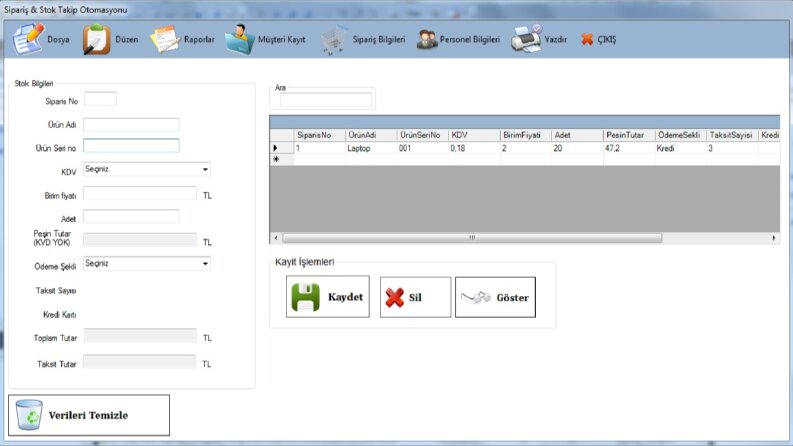This screenshot has height=446, width=793.
Task: Sort by the ÜrünAdi column header
Action: (371, 135)
